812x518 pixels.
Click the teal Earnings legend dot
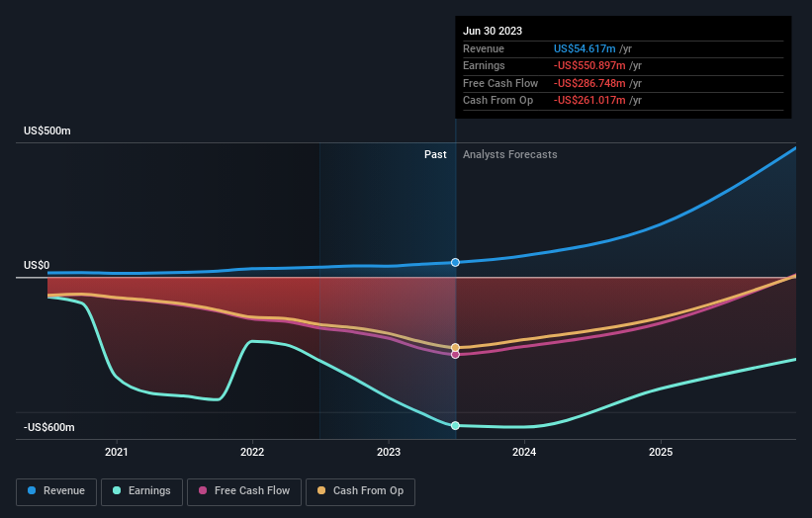click(117, 490)
